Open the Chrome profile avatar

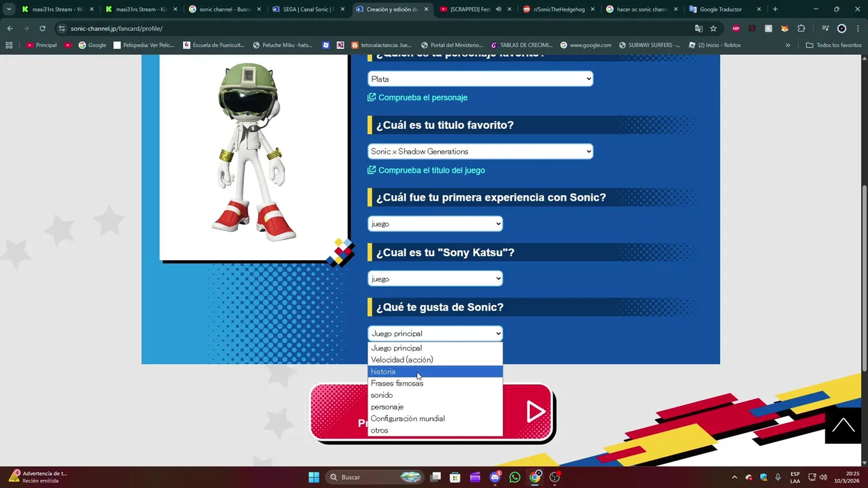(x=842, y=28)
